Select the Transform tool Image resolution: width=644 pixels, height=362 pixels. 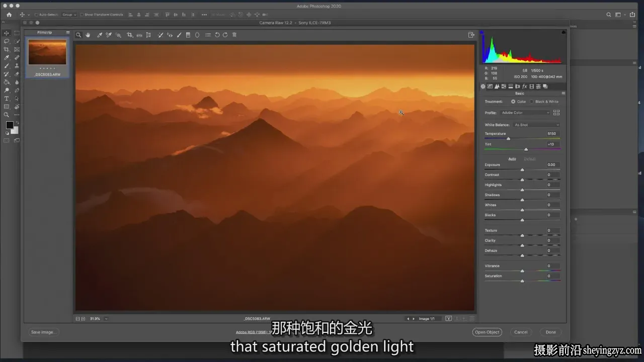click(148, 35)
